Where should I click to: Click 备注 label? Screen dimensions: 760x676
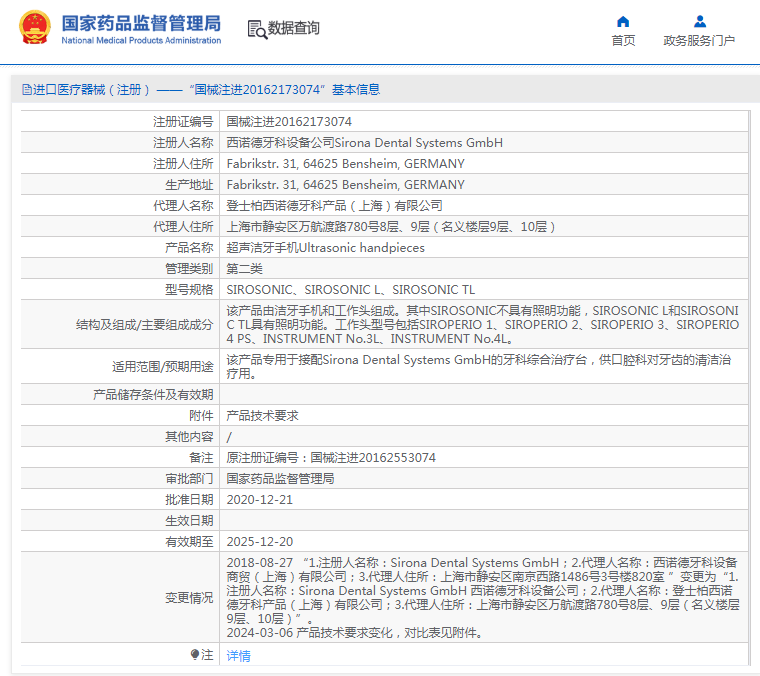(x=201, y=457)
